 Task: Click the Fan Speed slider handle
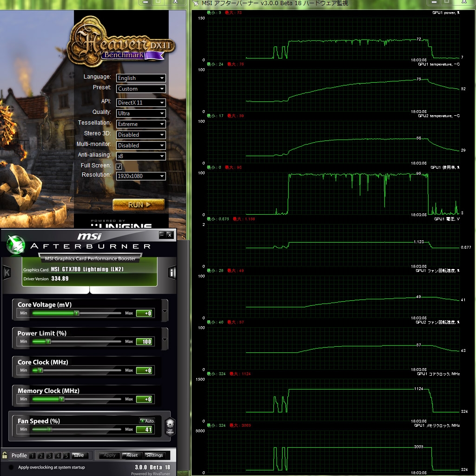pos(50,429)
